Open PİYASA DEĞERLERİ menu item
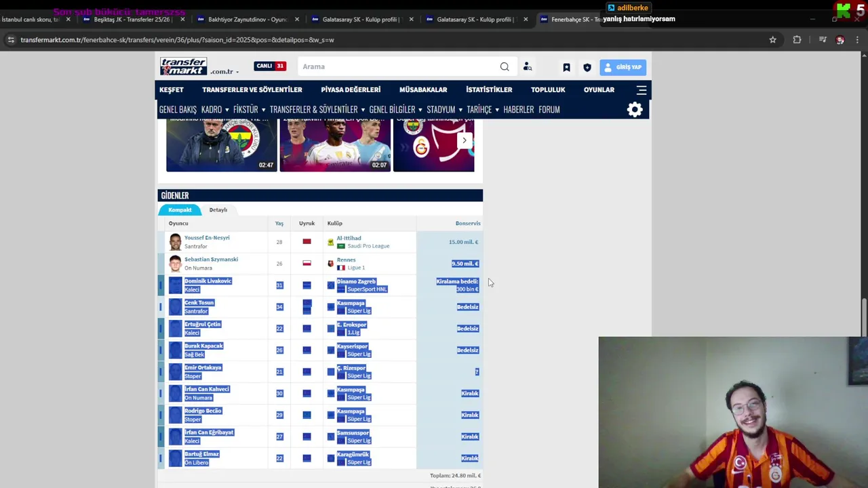The width and height of the screenshot is (868, 488). [351, 89]
